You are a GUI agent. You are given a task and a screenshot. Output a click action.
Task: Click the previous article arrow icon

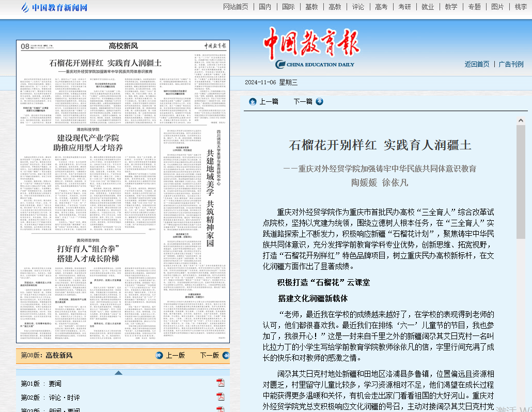[x=253, y=101]
